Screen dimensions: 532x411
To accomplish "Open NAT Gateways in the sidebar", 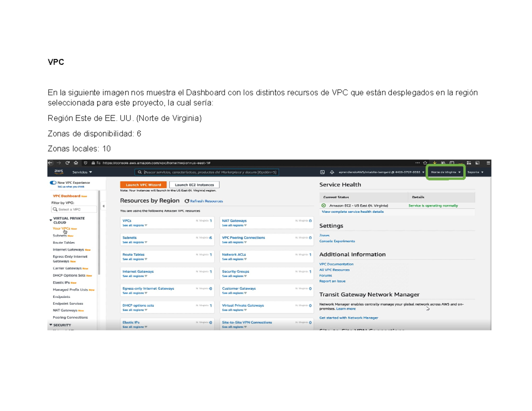I will coord(65,310).
